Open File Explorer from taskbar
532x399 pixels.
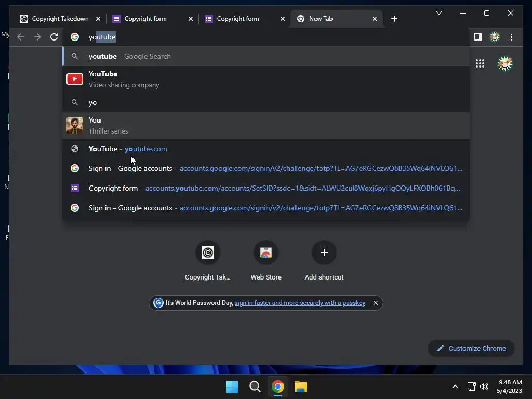301,387
